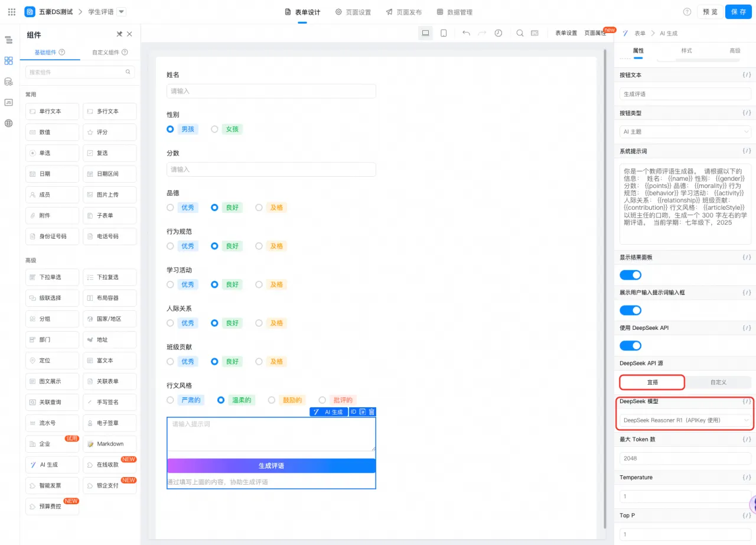
Task: Click the search magnifier in toolbar
Action: pos(520,33)
